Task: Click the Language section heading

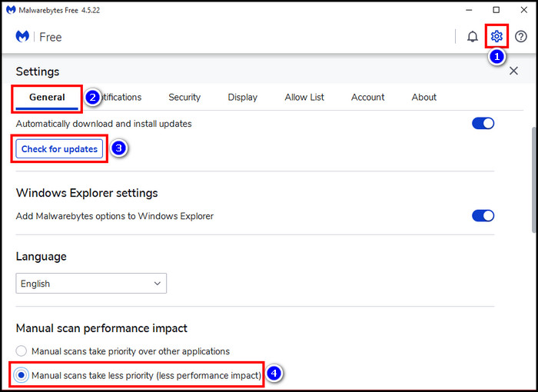Action: pyautogui.click(x=42, y=257)
